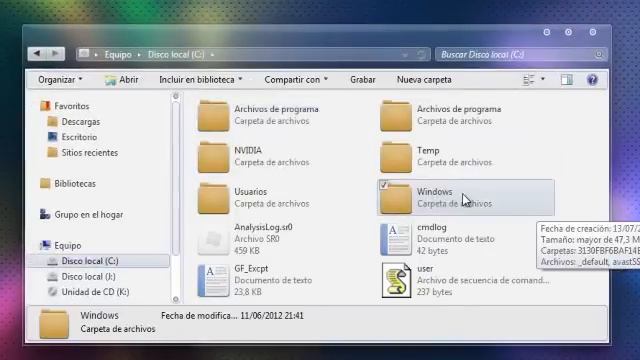Click the cmdlog file name
Screen dimensions: 640x360
[x=432, y=227]
